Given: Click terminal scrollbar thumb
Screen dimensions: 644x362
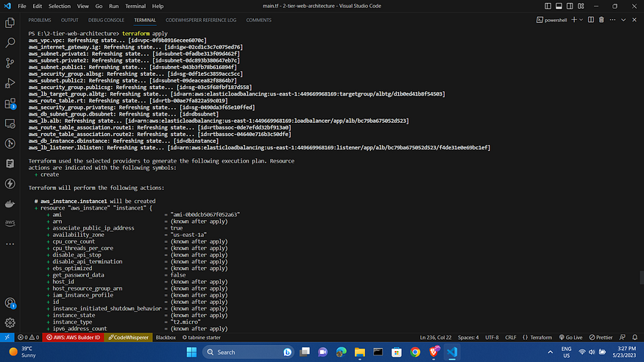Looking at the screenshot, I should click(642, 277).
